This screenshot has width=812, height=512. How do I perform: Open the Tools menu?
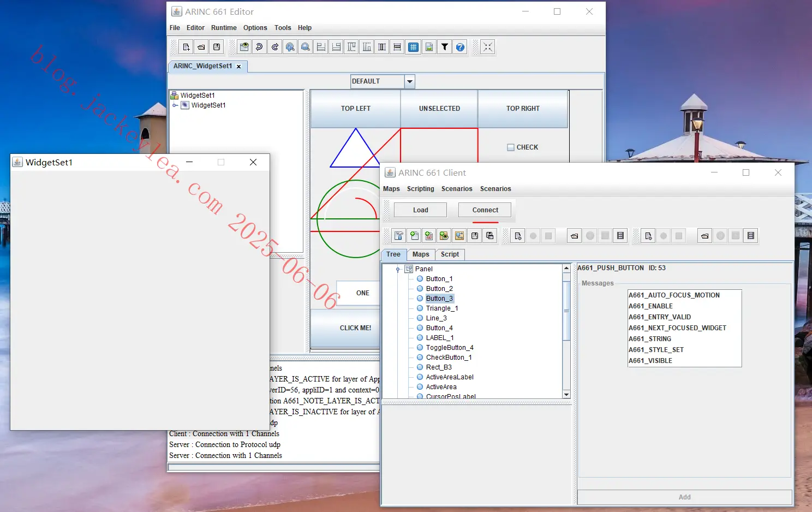(x=283, y=28)
